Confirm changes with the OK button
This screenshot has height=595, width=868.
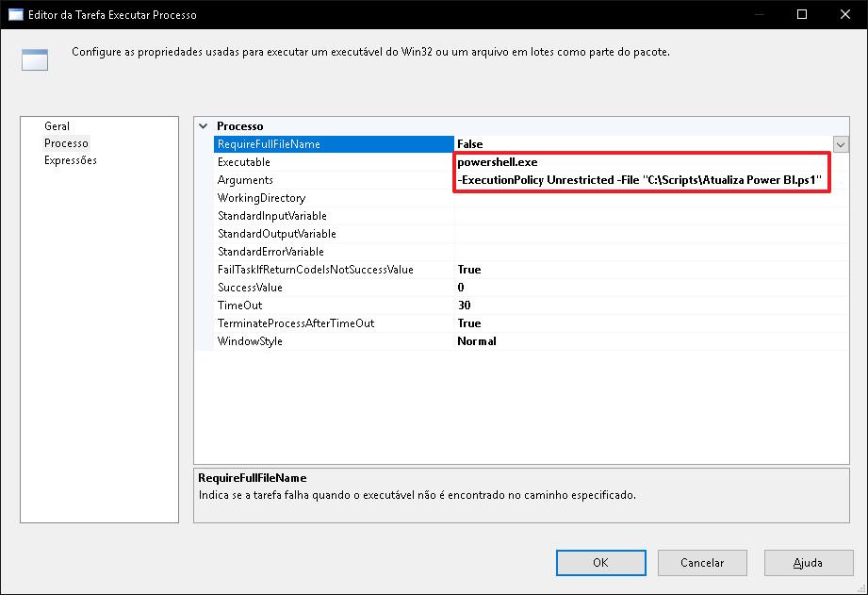pyautogui.click(x=600, y=563)
